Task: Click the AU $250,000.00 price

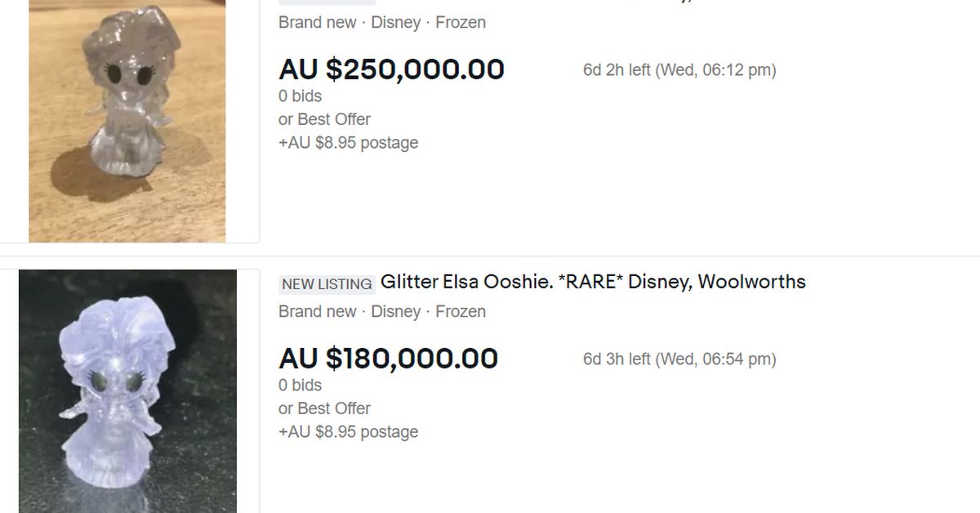Action: 391,69
